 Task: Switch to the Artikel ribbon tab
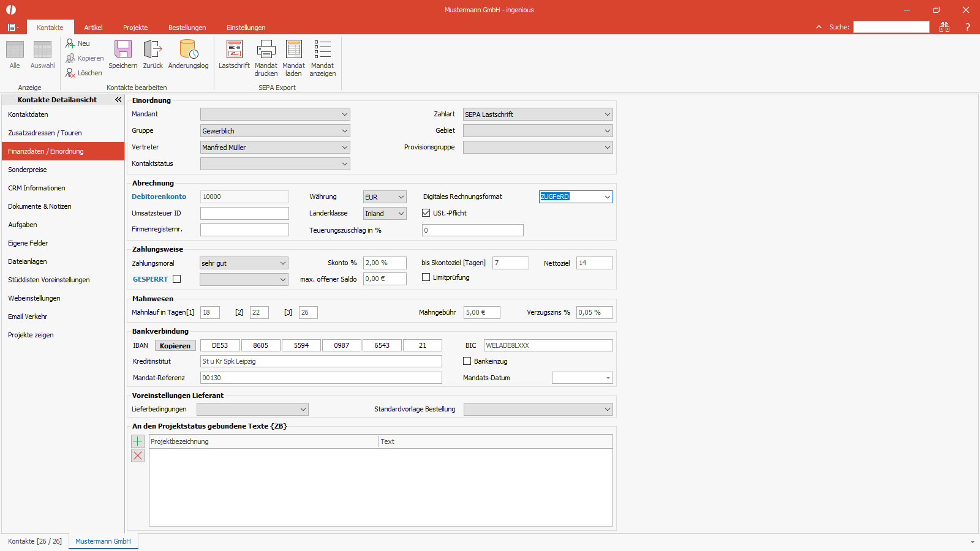tap(93, 28)
